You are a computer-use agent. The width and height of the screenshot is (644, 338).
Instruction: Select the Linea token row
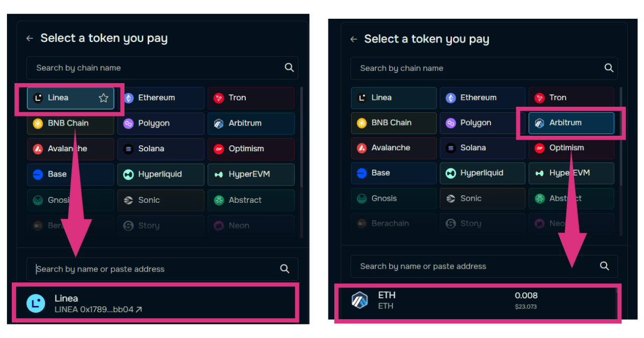pyautogui.click(x=155, y=303)
